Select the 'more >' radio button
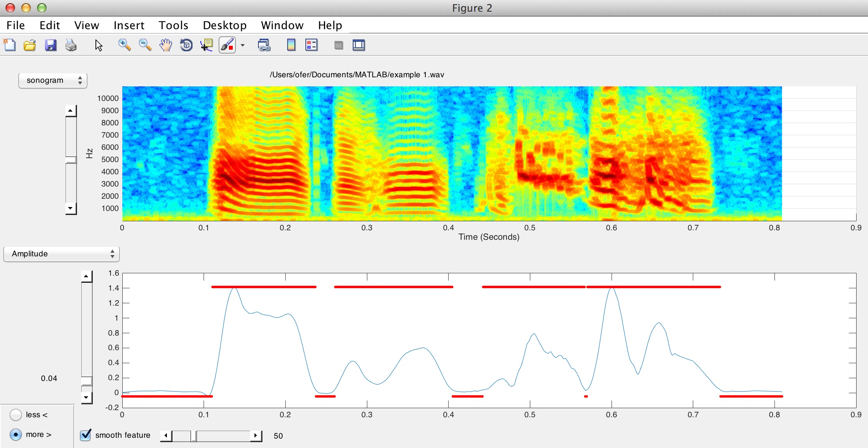The width and height of the screenshot is (868, 448). click(16, 435)
